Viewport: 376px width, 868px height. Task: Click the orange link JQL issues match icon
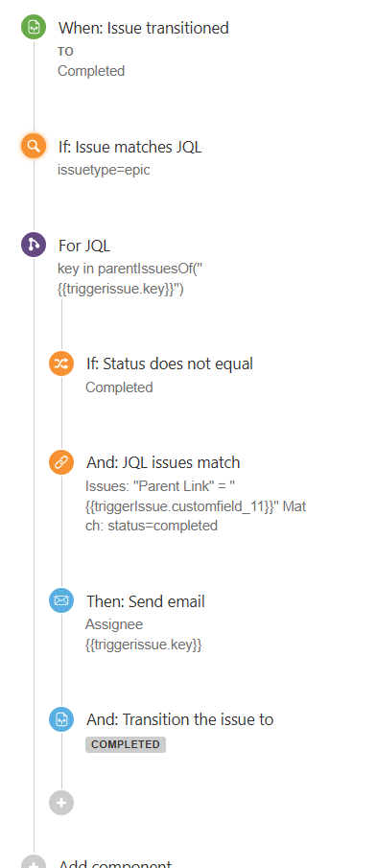(x=61, y=462)
